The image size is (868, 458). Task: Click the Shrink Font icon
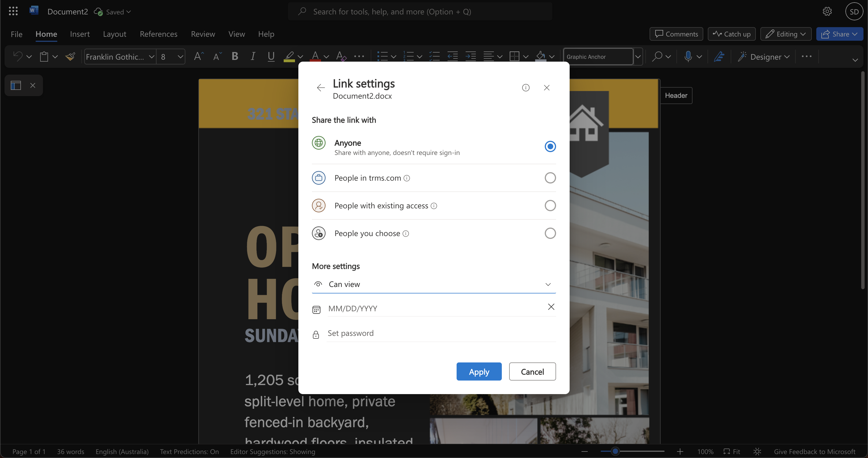tap(217, 56)
